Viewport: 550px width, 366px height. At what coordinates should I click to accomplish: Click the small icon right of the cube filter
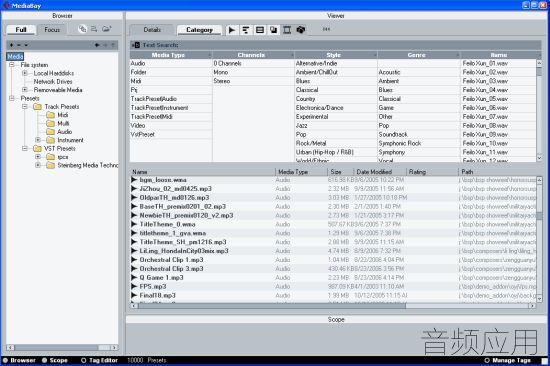click(x=326, y=29)
